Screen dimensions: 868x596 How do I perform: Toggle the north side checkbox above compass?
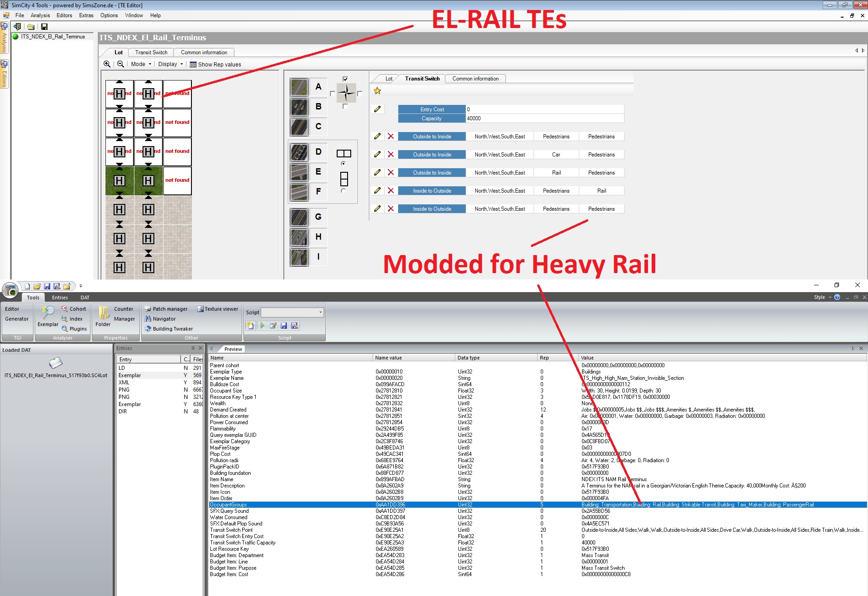[x=345, y=79]
